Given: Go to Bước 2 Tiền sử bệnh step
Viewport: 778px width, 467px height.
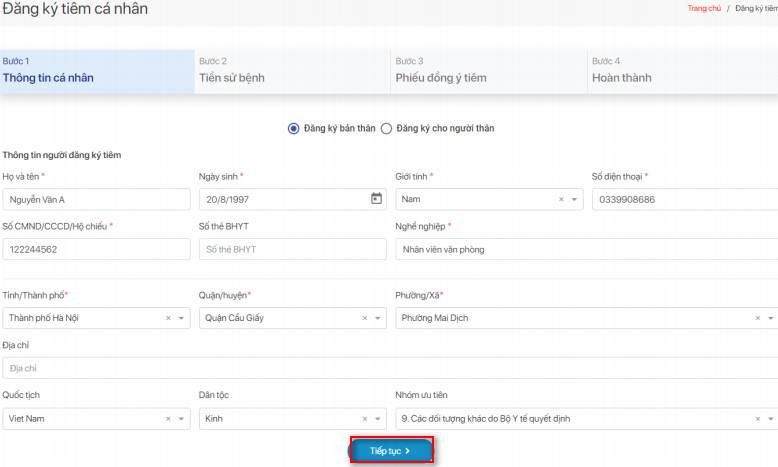Looking at the screenshot, I should click(x=290, y=71).
